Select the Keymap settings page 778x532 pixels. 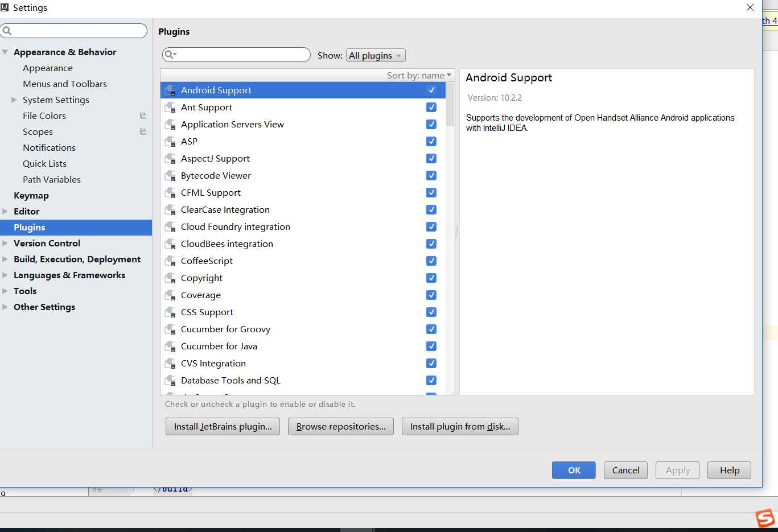click(31, 195)
